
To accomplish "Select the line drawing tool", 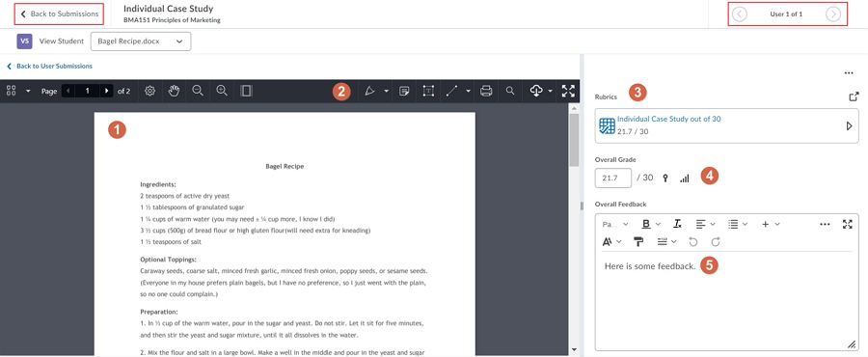I will 451,92.
